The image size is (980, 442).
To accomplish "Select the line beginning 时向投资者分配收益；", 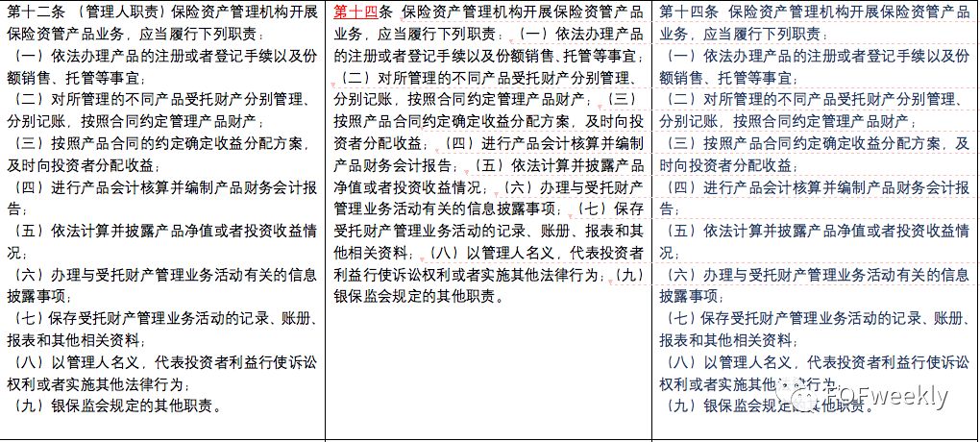I will (726, 165).
